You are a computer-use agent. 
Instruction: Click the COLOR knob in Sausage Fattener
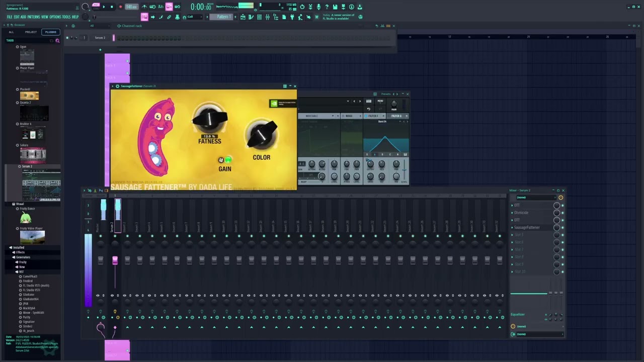[261, 135]
